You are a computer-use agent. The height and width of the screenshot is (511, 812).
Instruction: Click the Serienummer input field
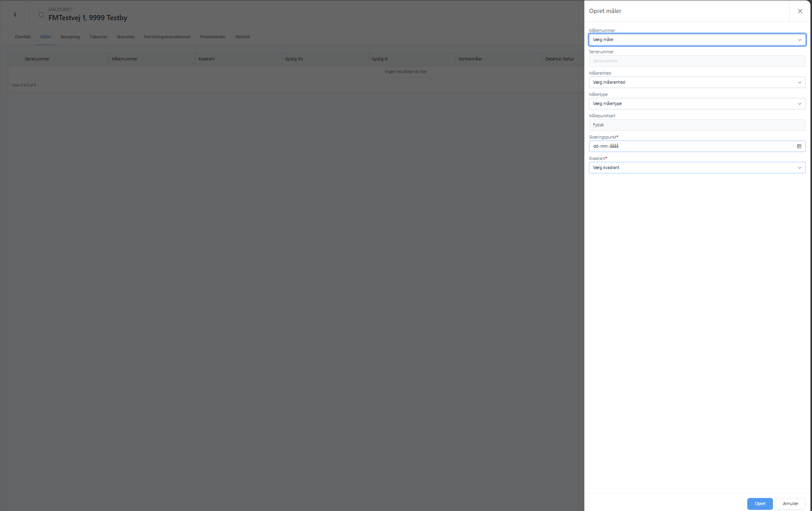point(697,61)
